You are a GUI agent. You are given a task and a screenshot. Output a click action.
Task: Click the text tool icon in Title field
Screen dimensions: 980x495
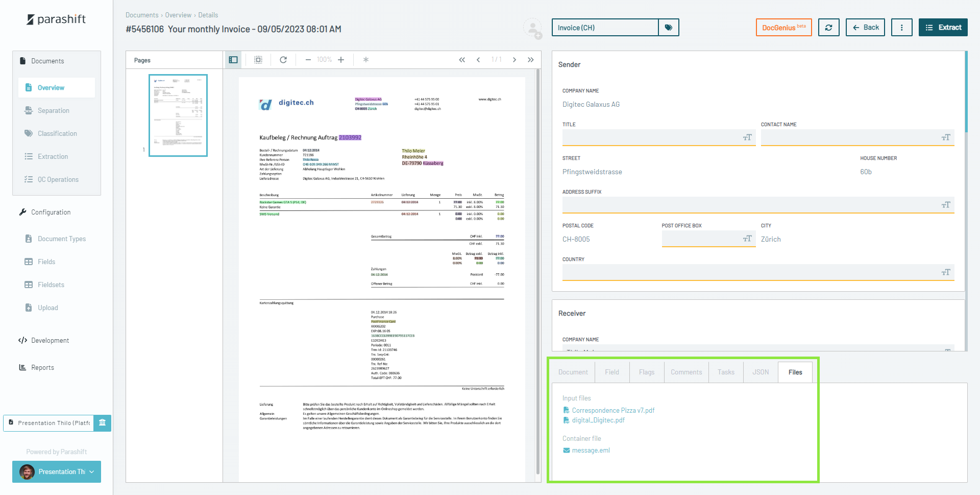pyautogui.click(x=747, y=137)
